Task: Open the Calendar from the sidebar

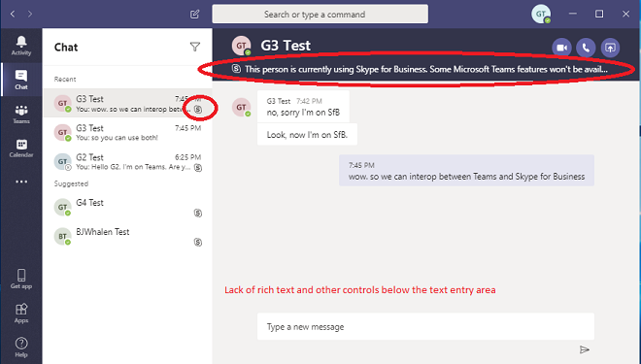Action: (21, 148)
